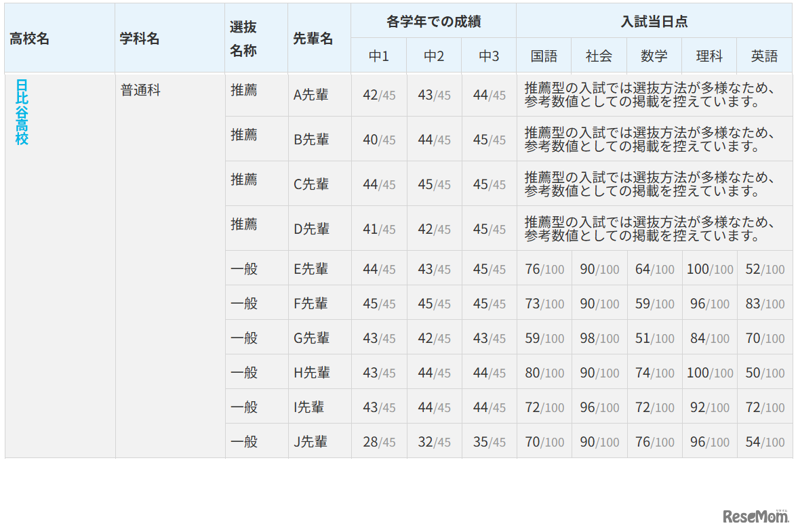Click the 中2 subheader
Screen dimensions: 798x532
[x=434, y=56]
